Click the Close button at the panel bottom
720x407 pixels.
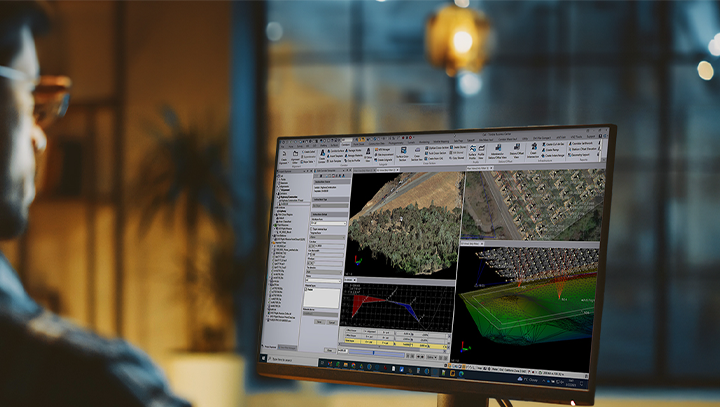[330, 350]
